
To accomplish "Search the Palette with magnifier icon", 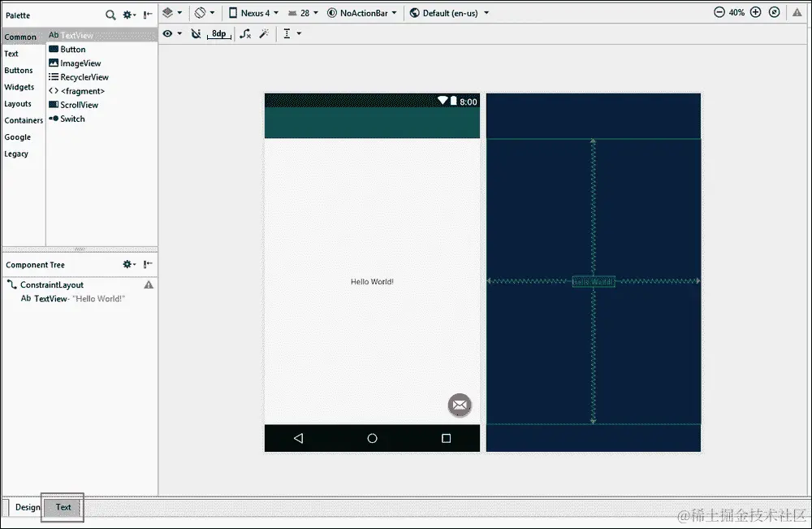I will [110, 15].
